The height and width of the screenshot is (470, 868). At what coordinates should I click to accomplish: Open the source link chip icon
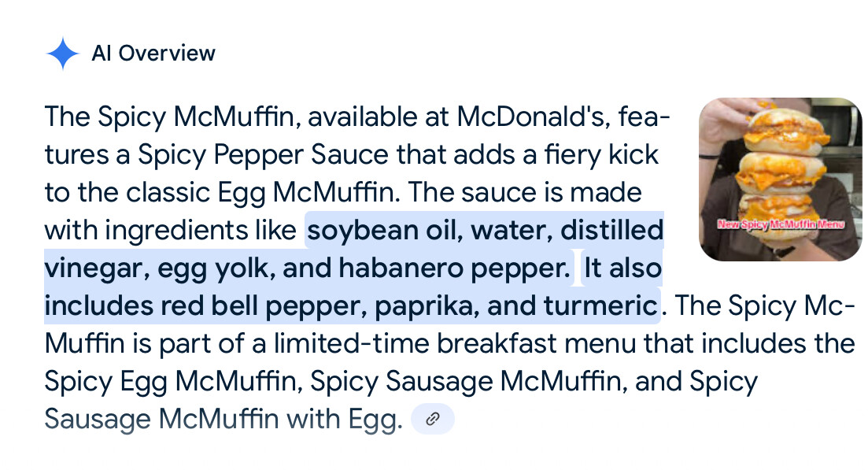click(x=432, y=419)
